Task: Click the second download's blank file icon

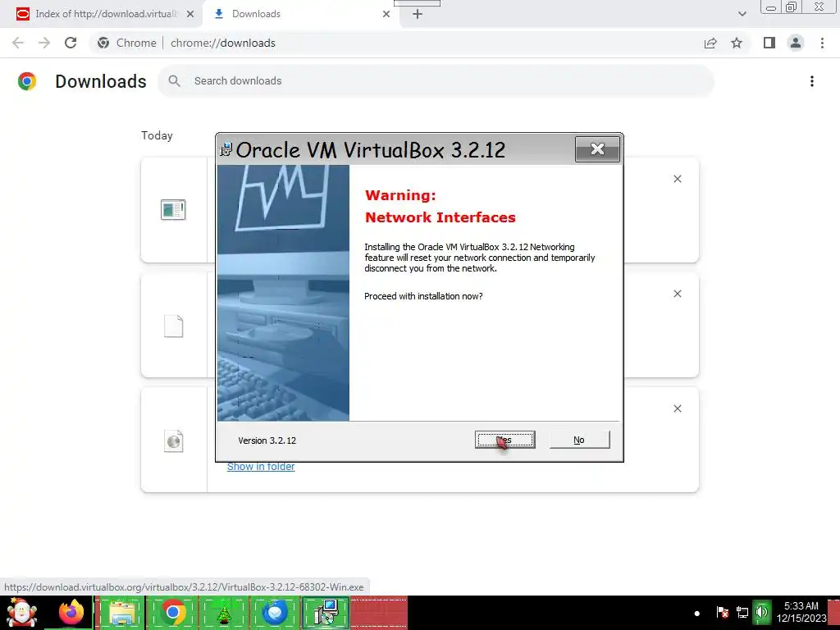Action: (x=174, y=326)
